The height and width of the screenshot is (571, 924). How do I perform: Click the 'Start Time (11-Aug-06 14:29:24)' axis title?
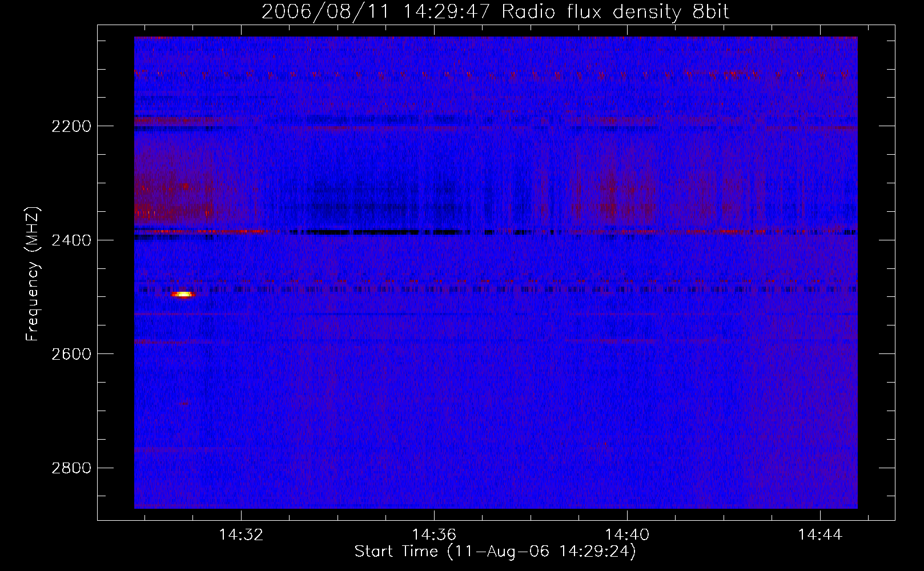click(x=495, y=552)
